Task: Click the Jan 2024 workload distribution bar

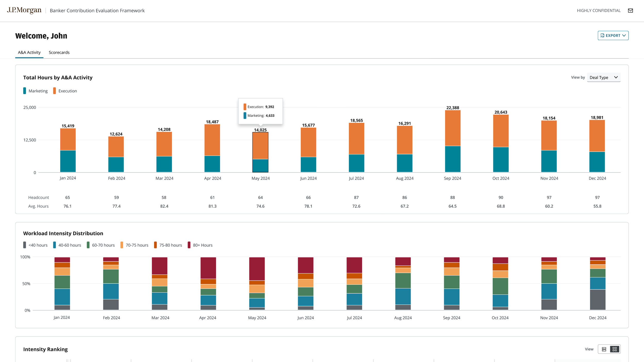Action: [x=62, y=284]
